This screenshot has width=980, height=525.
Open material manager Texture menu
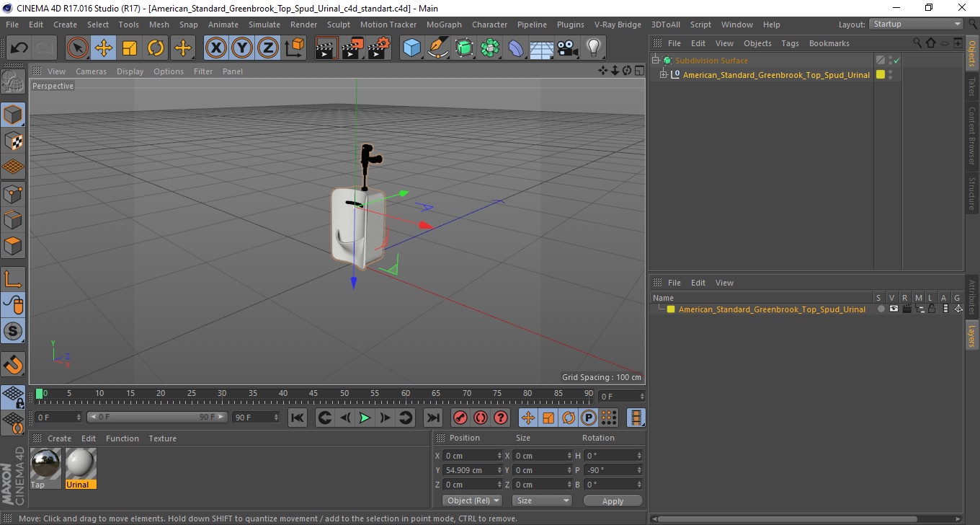click(163, 438)
